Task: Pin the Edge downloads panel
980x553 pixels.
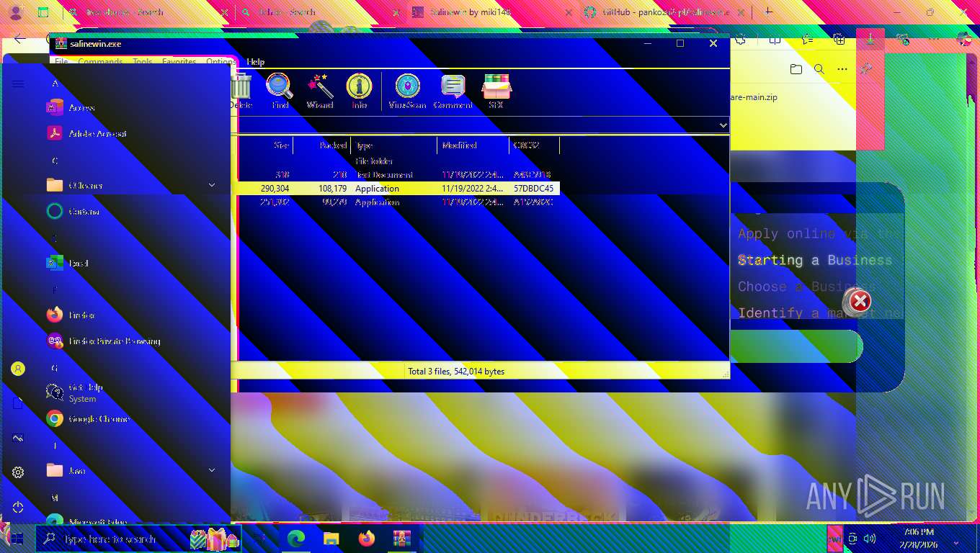Action: pos(866,69)
